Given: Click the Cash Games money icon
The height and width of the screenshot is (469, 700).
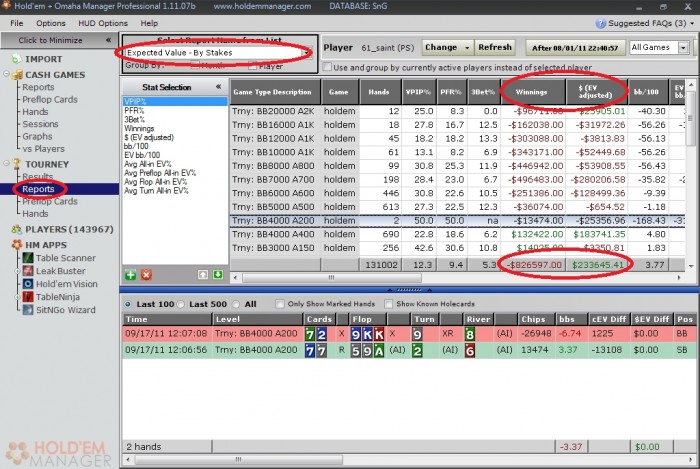Looking at the screenshot, I should 17,75.
